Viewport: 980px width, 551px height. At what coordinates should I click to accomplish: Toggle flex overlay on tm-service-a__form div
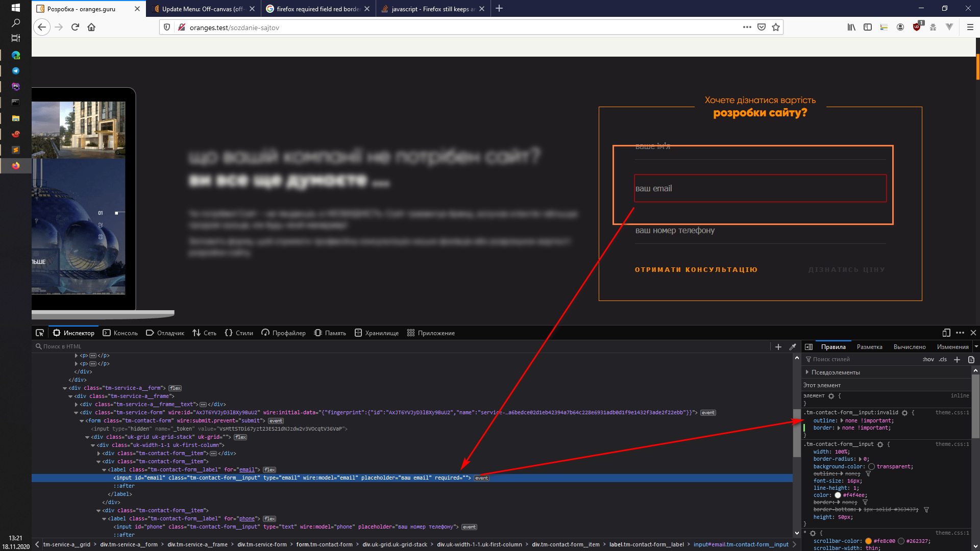pos(175,388)
